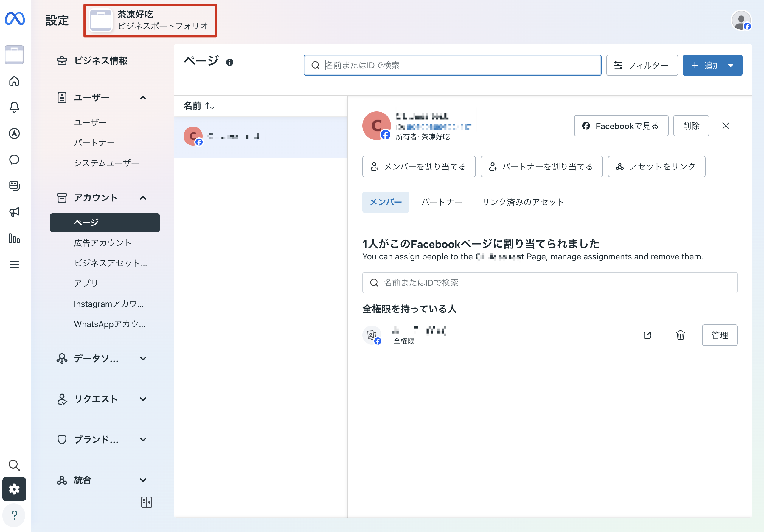This screenshot has width=764, height=532.
Task: Open the insights bar chart icon
Action: [x=14, y=238]
